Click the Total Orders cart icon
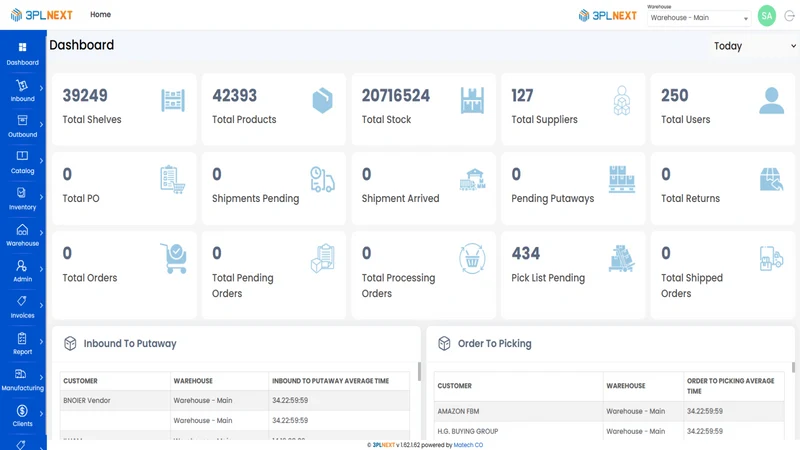Viewport: 800px width, 450px height. click(173, 258)
